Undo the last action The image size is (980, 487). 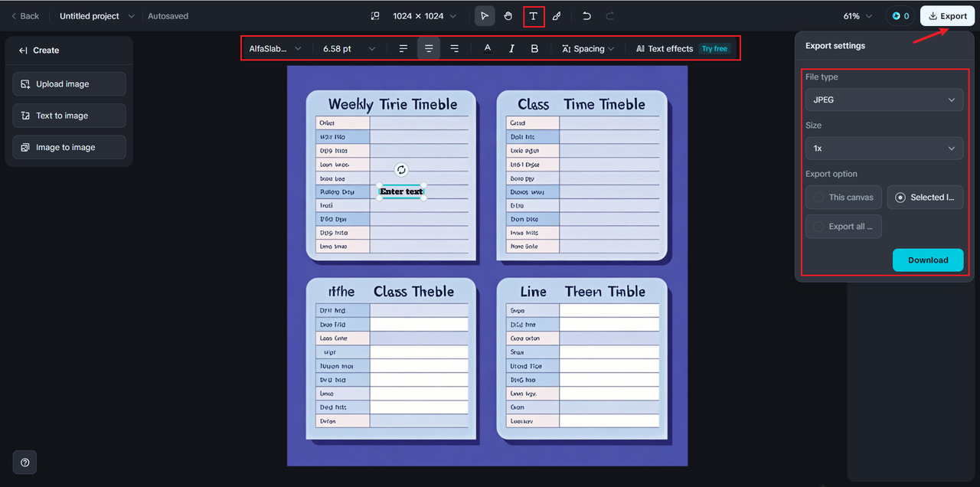[586, 16]
